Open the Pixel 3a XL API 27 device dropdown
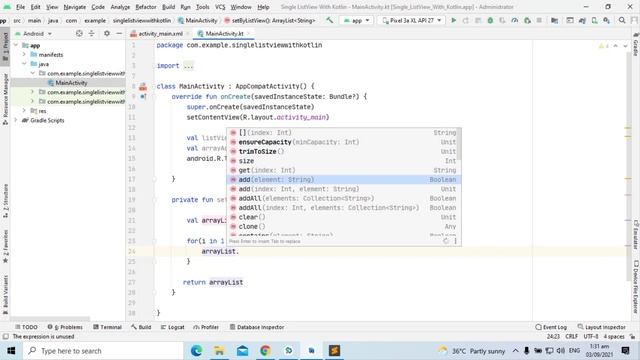Screen dimensions: 640x360 pyautogui.click(x=411, y=20)
